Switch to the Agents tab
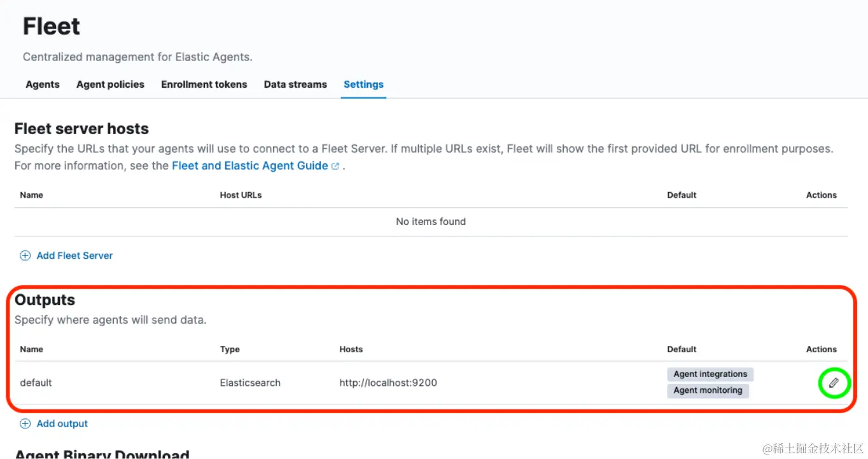 click(43, 85)
